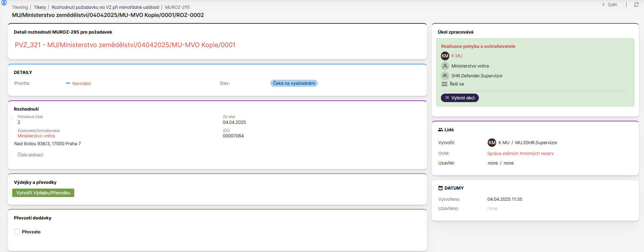Open Správa státních hmotných rezerv link

pos(520,154)
